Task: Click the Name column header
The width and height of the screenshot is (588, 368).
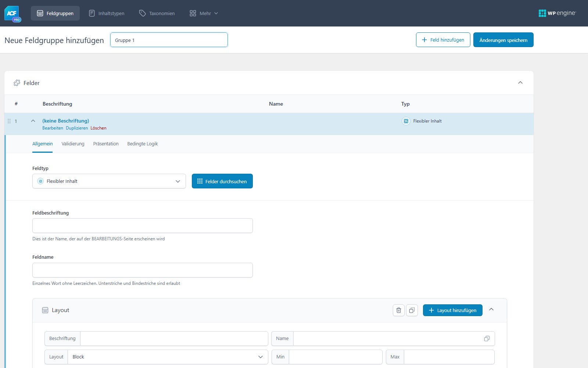Action: point(276,104)
